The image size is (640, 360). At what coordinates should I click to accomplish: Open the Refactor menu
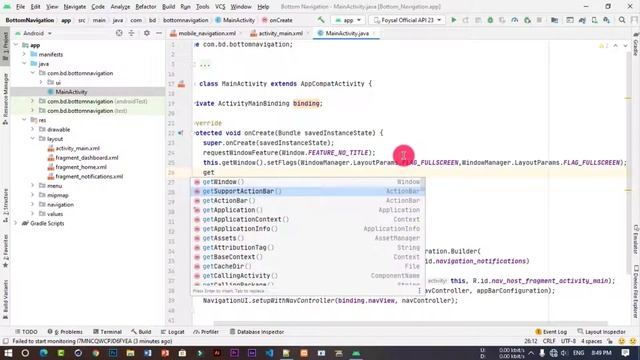146,7
